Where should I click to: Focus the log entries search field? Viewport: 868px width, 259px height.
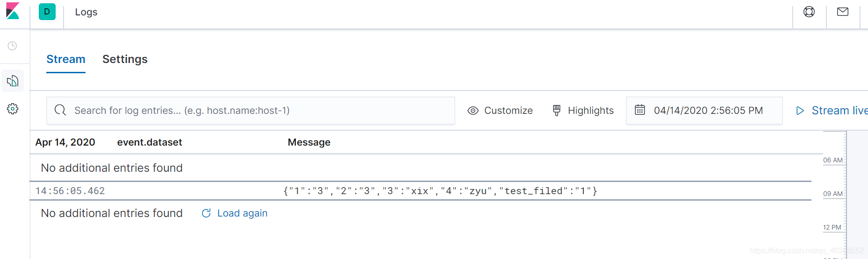coord(251,111)
